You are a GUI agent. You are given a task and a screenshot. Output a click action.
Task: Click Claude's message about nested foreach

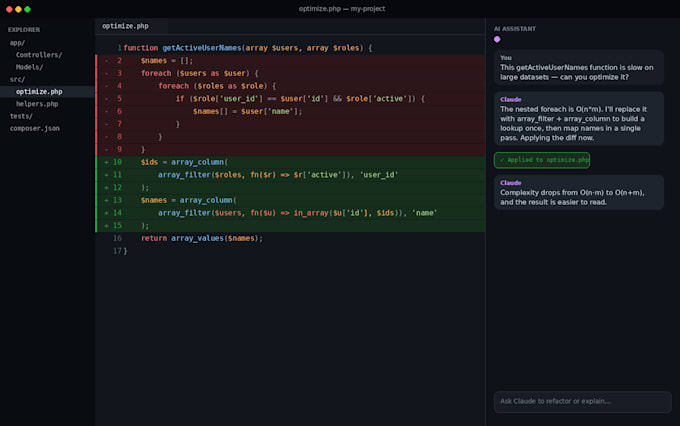click(x=579, y=118)
